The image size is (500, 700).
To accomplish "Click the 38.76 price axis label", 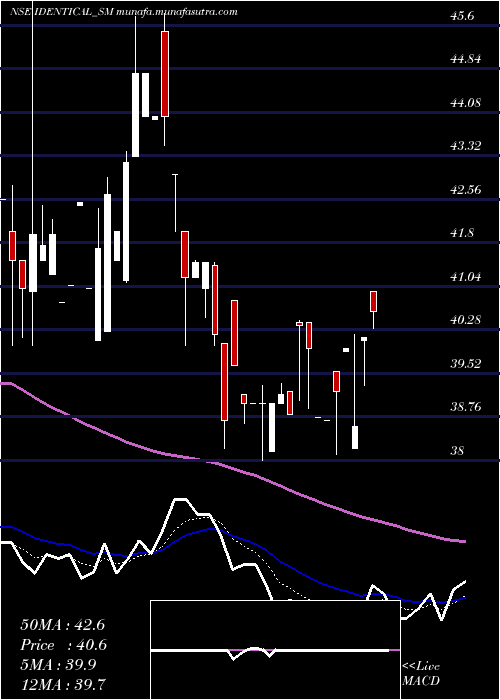I will (x=464, y=407).
